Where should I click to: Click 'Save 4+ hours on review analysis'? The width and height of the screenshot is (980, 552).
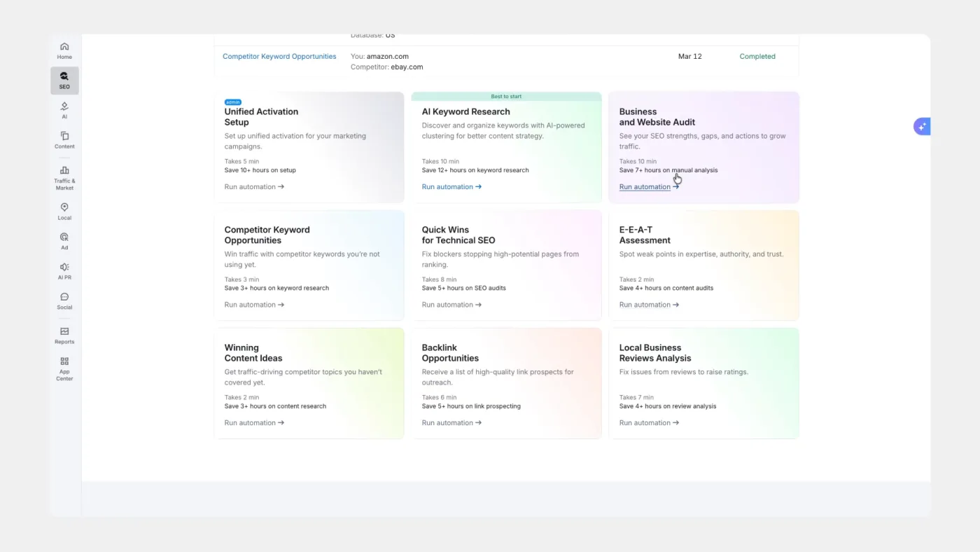(x=668, y=406)
